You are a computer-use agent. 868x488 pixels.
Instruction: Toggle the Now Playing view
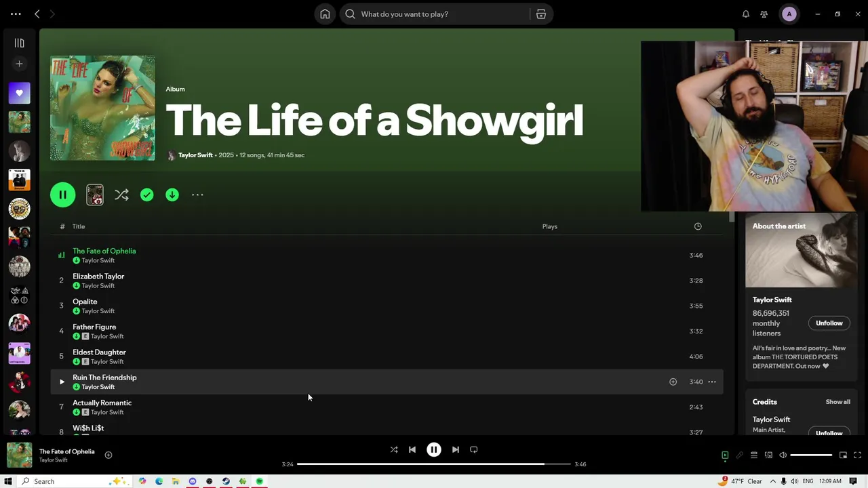pos(725,455)
